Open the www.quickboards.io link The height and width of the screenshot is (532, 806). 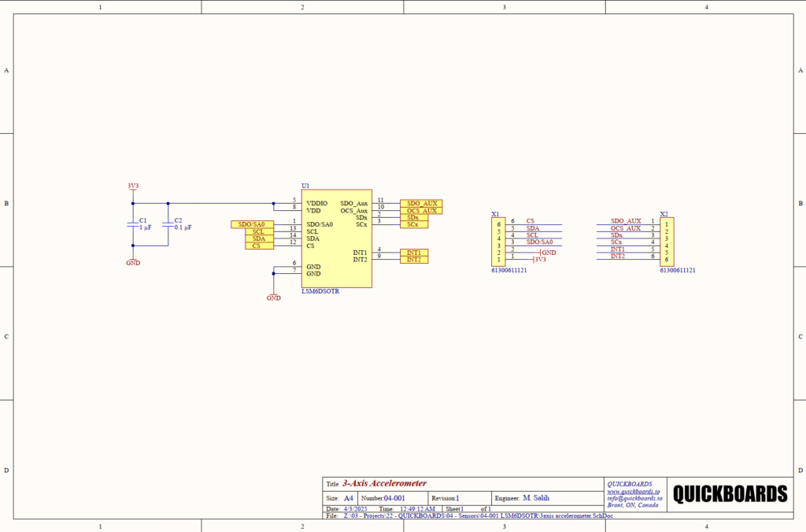tap(632, 491)
